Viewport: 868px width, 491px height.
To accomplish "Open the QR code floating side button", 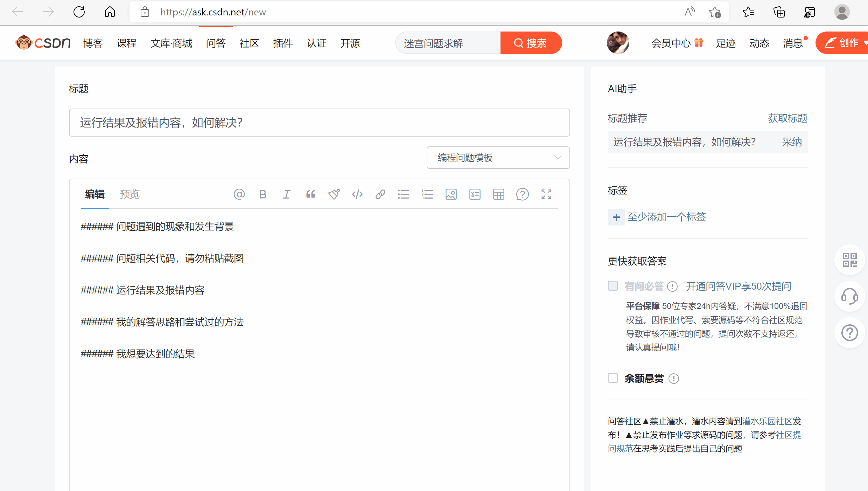I will point(849,260).
